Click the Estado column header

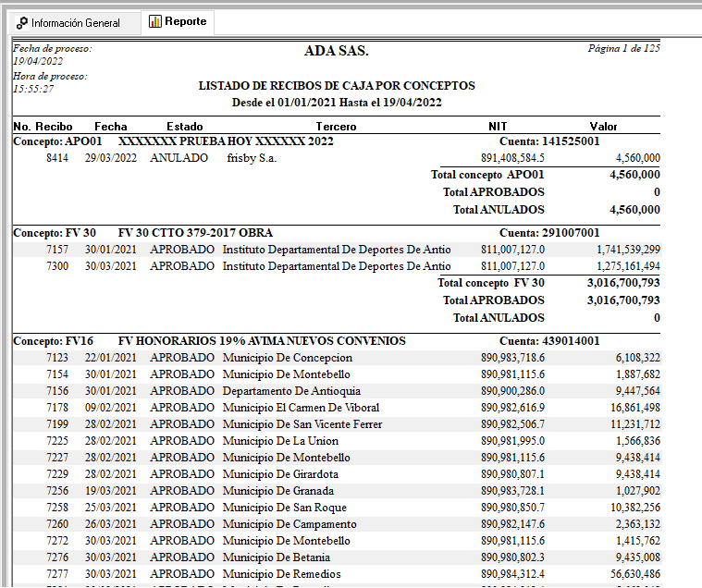pos(185,126)
